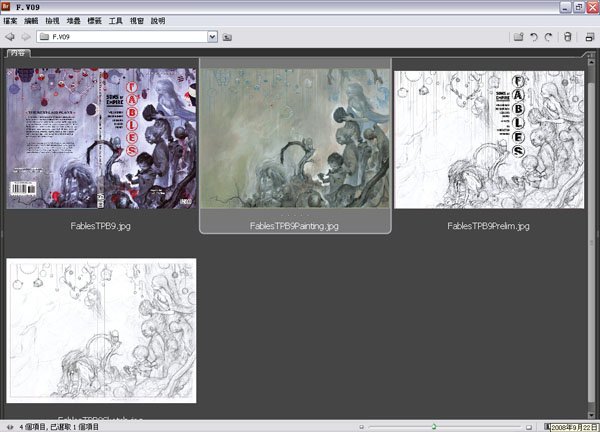Viewport: 600px width, 432px height.
Task: Select the FablesTPB9.jpg thumbnail
Action: pos(101,138)
